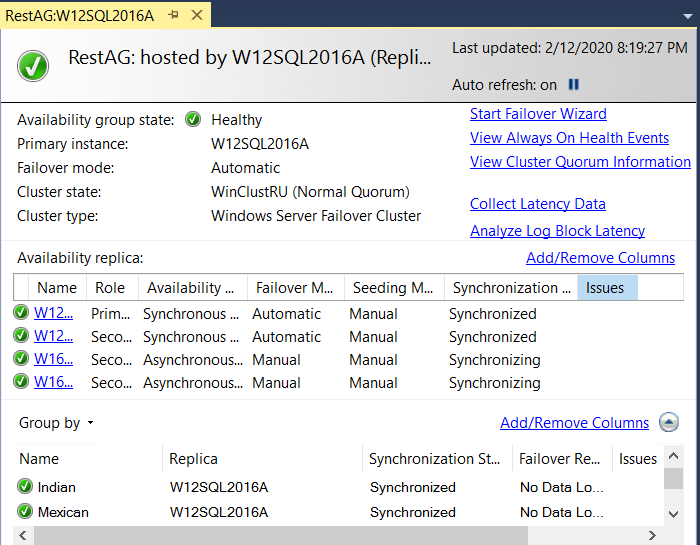Open Start Failover Wizard link

[538, 114]
